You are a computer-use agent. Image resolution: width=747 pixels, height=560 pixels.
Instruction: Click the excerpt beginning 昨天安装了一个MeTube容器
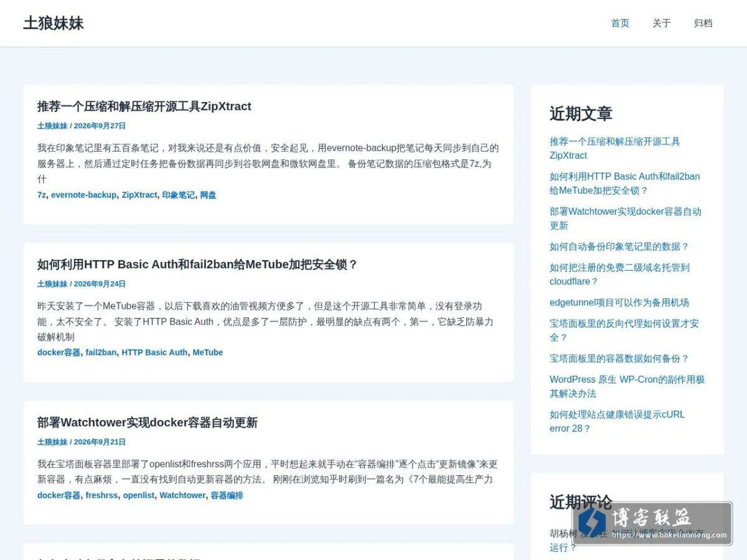click(x=265, y=322)
